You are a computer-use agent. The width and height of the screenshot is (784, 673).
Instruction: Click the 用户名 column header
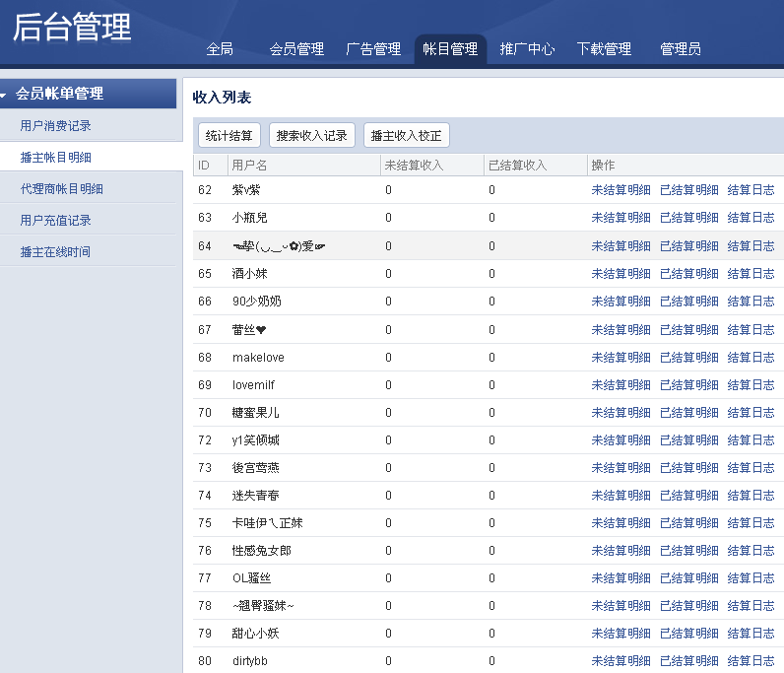[x=249, y=165]
